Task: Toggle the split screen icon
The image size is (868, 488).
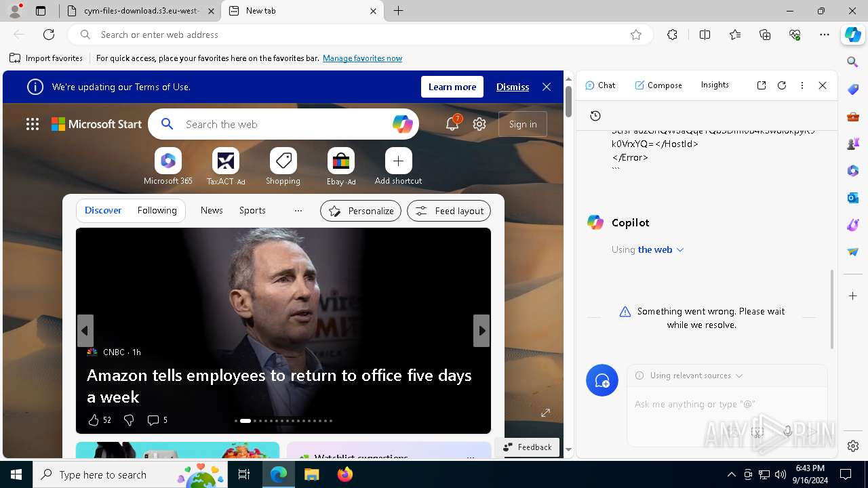Action: coord(705,35)
